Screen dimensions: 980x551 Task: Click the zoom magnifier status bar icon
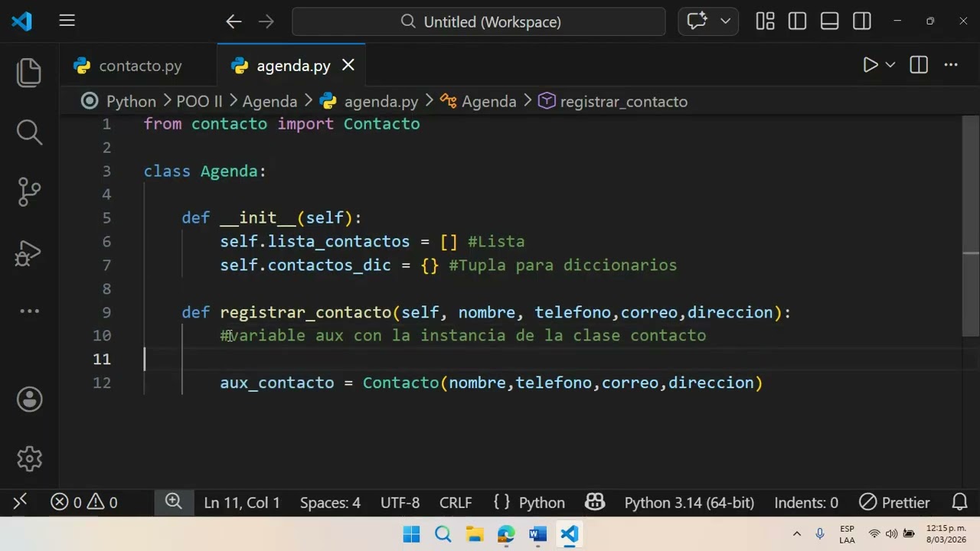[x=174, y=502]
